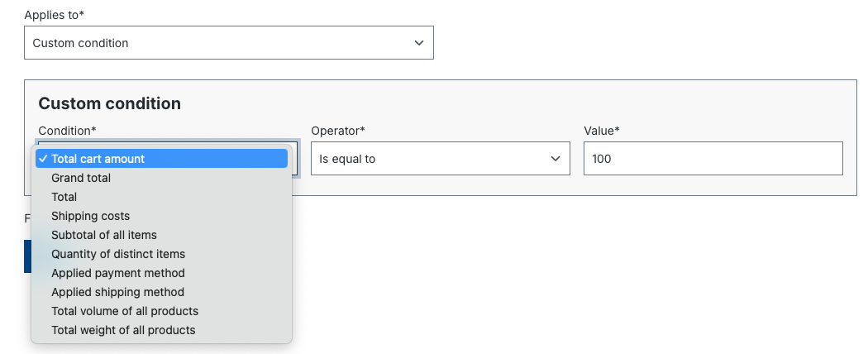
Task: Click the chevron arrow on Applies to select
Action: pyautogui.click(x=419, y=43)
